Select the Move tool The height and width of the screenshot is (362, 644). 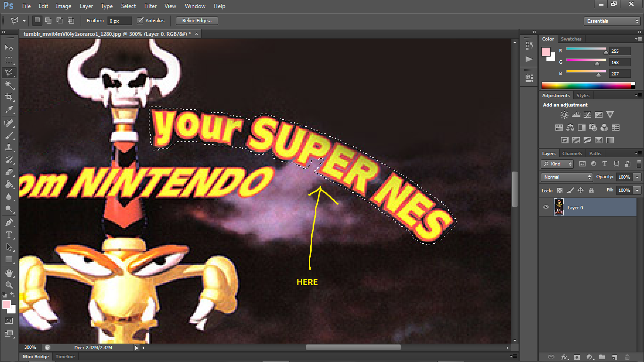pos(9,48)
